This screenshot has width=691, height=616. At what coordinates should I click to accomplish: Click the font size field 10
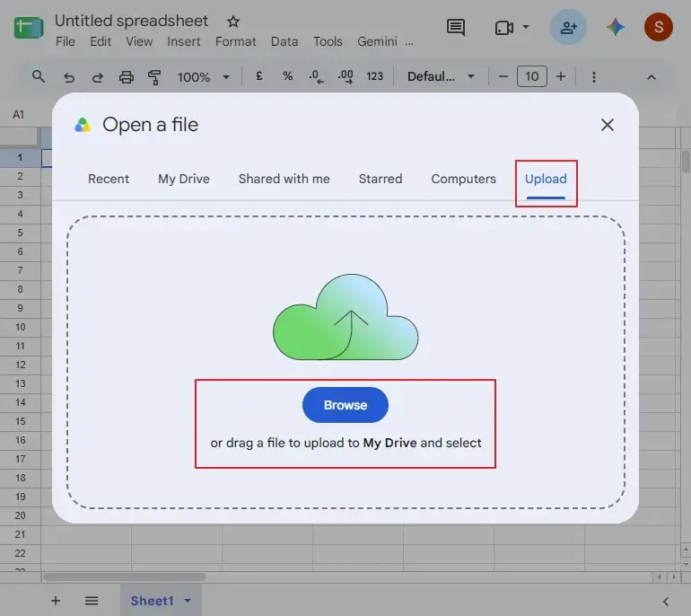click(532, 76)
